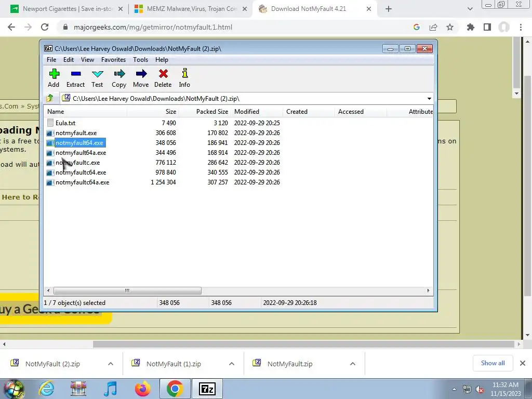Open Chrome three-dot menu

521,27
